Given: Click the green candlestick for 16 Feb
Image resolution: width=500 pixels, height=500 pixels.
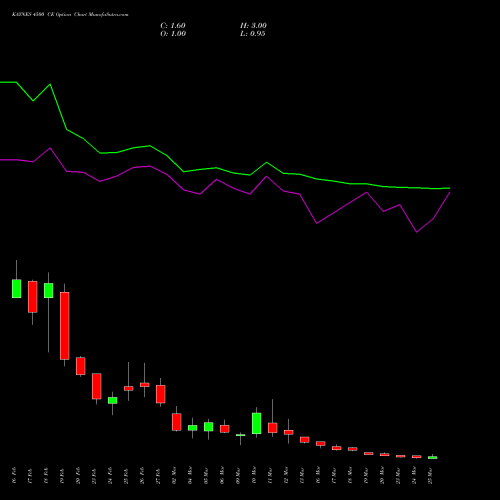Looking at the screenshot, I should click(x=17, y=288).
